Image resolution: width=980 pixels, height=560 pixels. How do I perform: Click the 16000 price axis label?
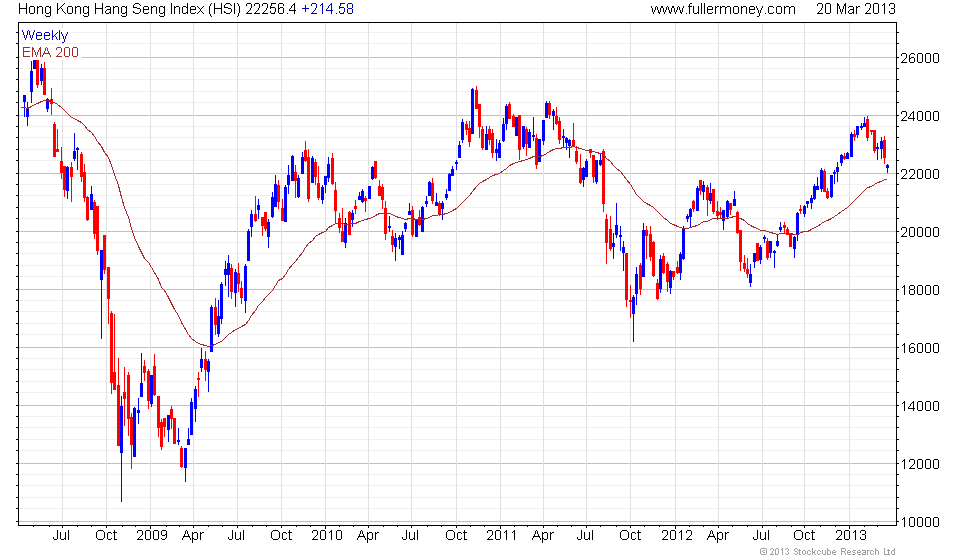[x=919, y=348]
